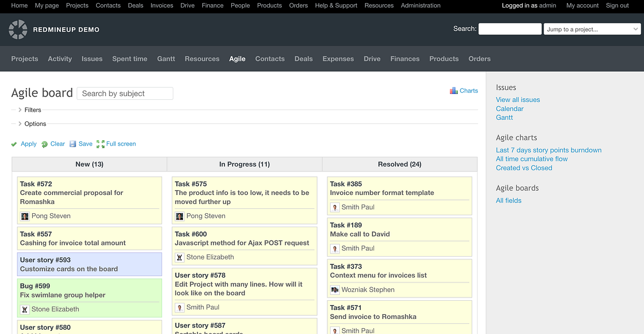Click the green Apply checkmark icon
The height and width of the screenshot is (334, 644).
14,144
